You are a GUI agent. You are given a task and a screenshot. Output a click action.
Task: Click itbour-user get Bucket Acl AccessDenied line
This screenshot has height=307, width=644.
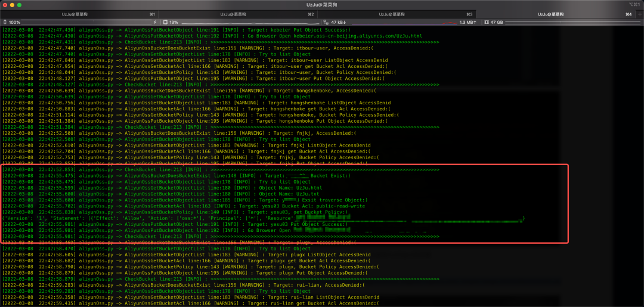[194, 66]
